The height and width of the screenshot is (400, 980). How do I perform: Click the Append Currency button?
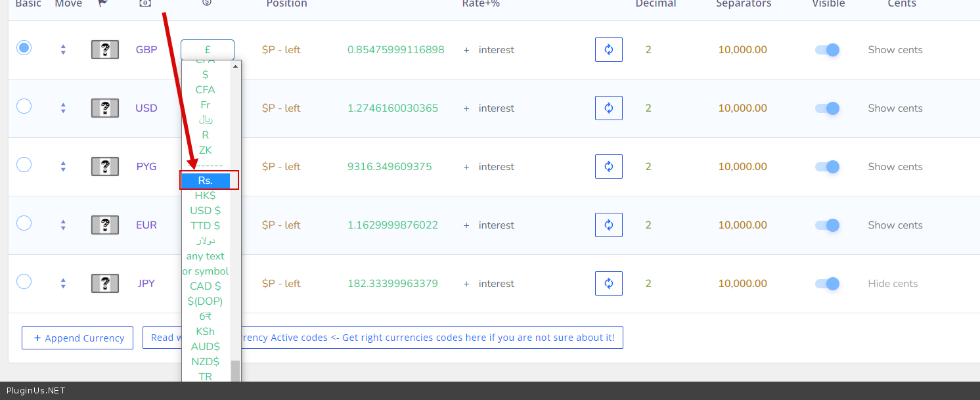tap(78, 338)
